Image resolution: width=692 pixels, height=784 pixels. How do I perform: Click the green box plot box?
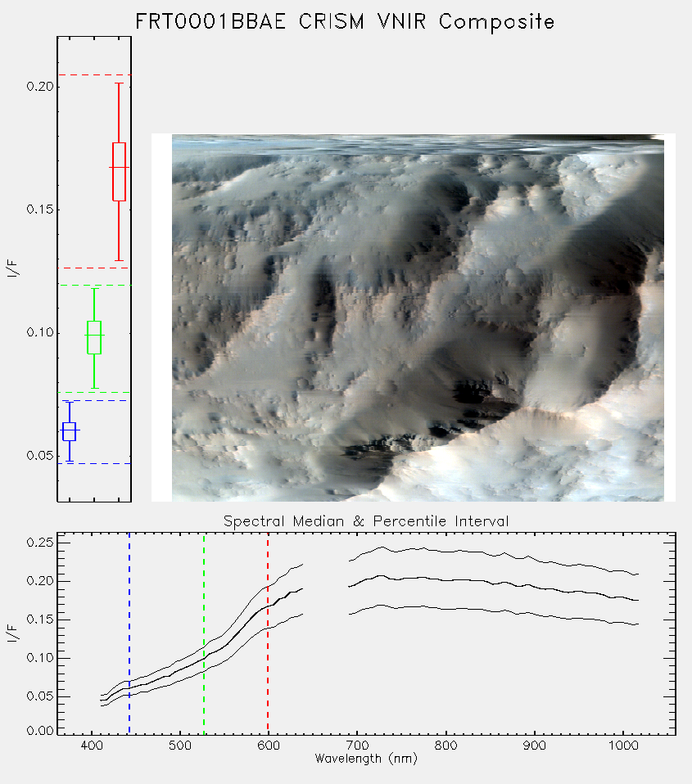pos(94,337)
